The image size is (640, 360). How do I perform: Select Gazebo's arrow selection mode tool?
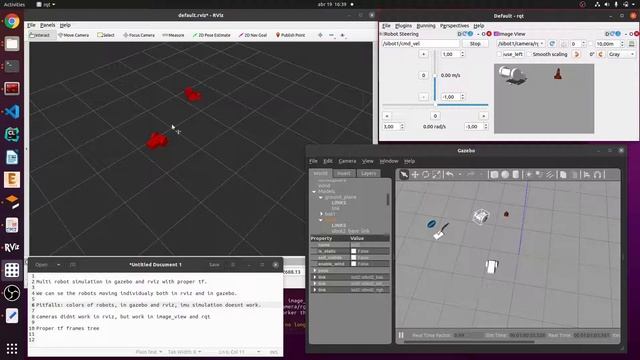pyautogui.click(x=404, y=175)
